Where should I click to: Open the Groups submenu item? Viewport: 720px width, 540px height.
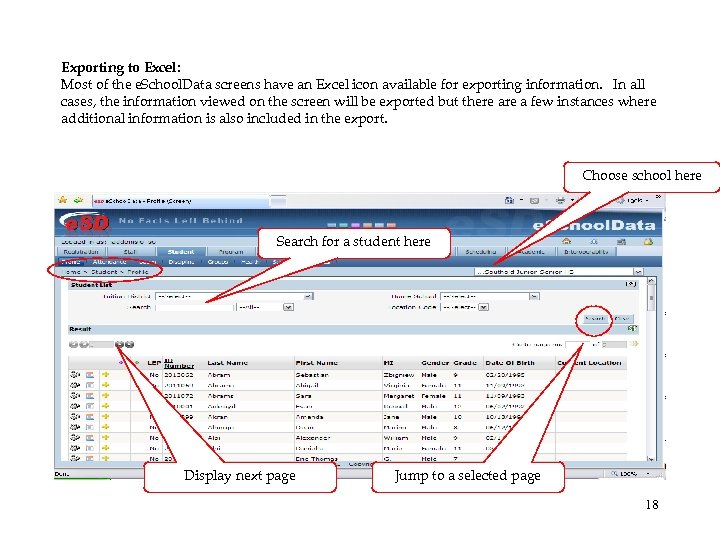(x=218, y=262)
